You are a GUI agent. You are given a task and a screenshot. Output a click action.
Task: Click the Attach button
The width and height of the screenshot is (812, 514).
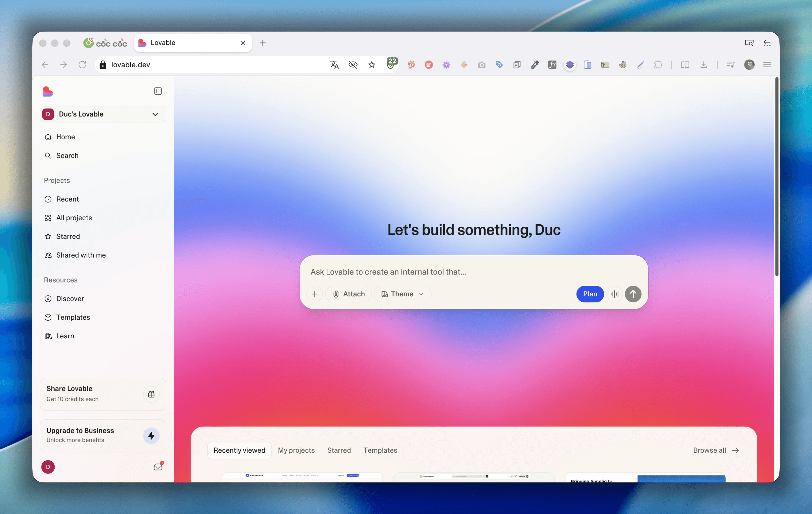[x=349, y=294]
